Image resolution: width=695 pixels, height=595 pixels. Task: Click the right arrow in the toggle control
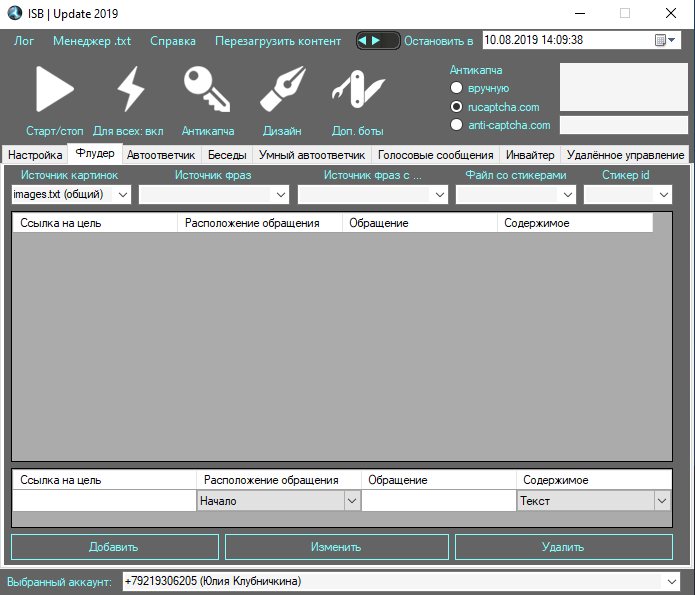pyautogui.click(x=375, y=41)
